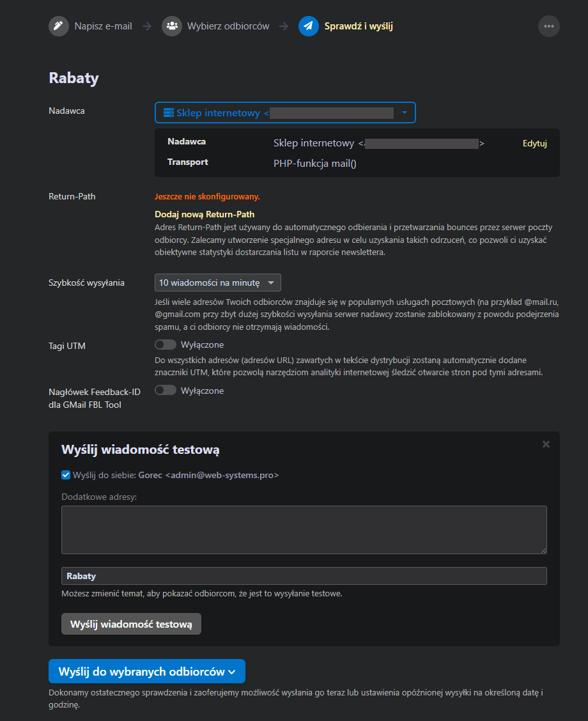Click the Rabaty subject input field
The height and width of the screenshot is (721, 588).
pyautogui.click(x=304, y=576)
